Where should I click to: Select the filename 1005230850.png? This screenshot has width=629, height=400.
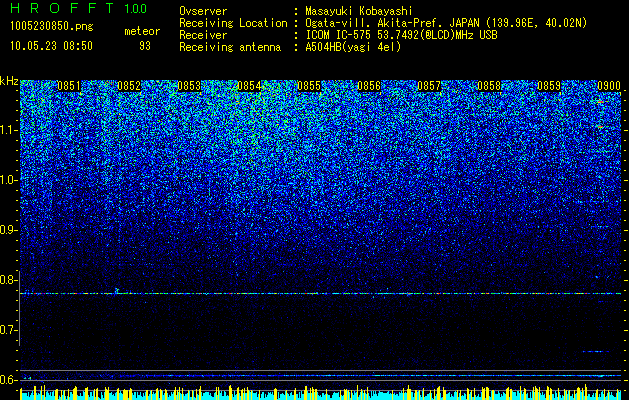pyautogui.click(x=52, y=26)
